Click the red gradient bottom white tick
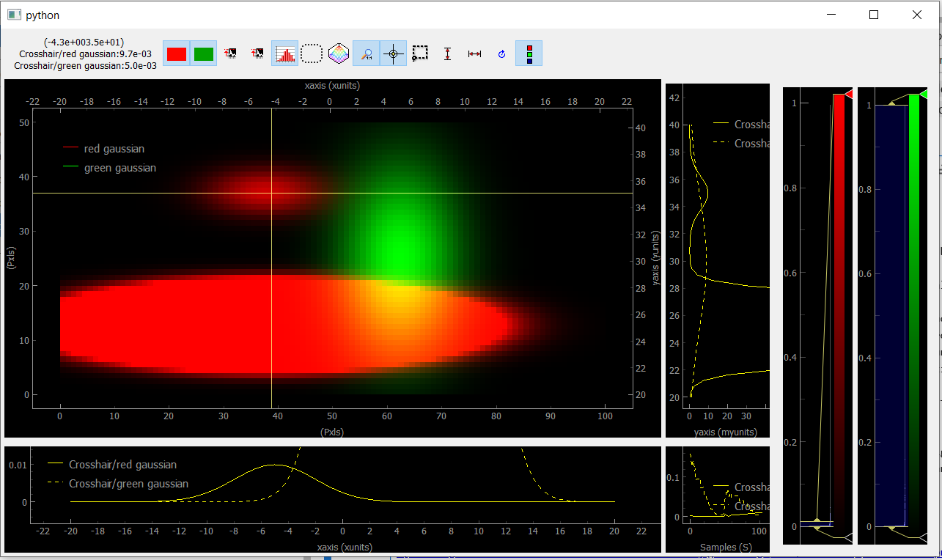Screen dimensions: 942x560 [x=848, y=538]
